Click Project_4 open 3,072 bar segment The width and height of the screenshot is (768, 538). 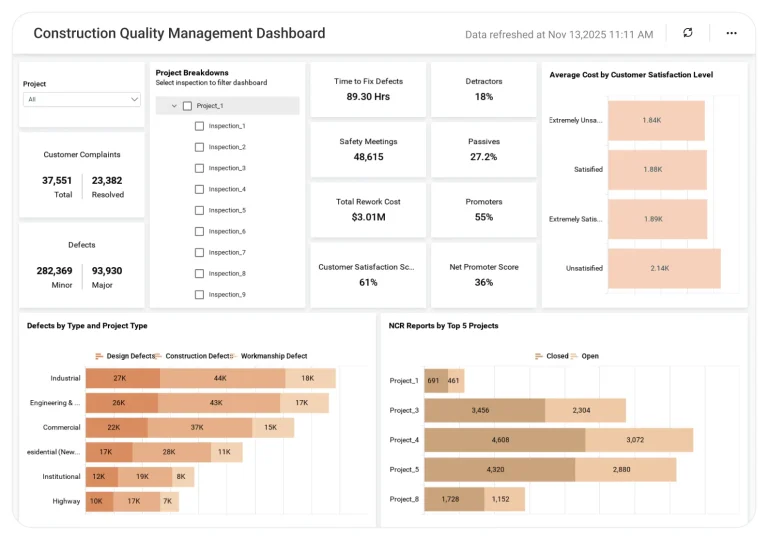[639, 440]
